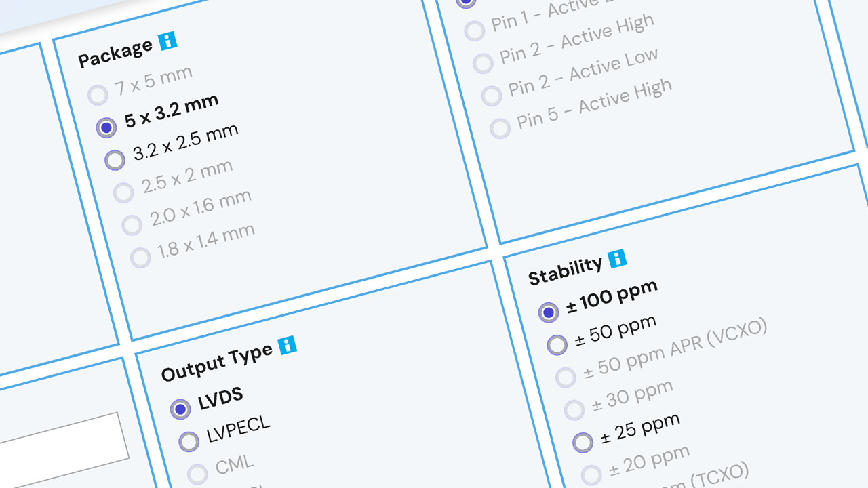Select the 2.0 x 1.6 mm package
Viewport: 868px width, 488px height.
point(132,225)
